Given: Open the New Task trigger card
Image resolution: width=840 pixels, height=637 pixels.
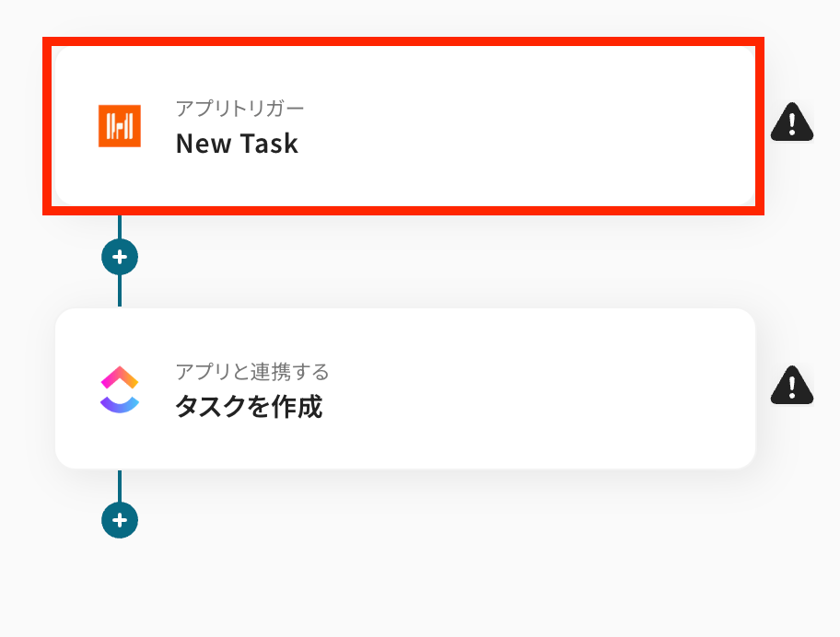Looking at the screenshot, I should (405, 126).
